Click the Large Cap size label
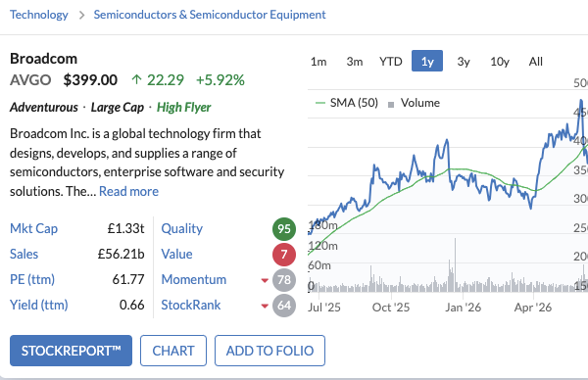Viewport: 588px width, 380px height. [x=118, y=107]
